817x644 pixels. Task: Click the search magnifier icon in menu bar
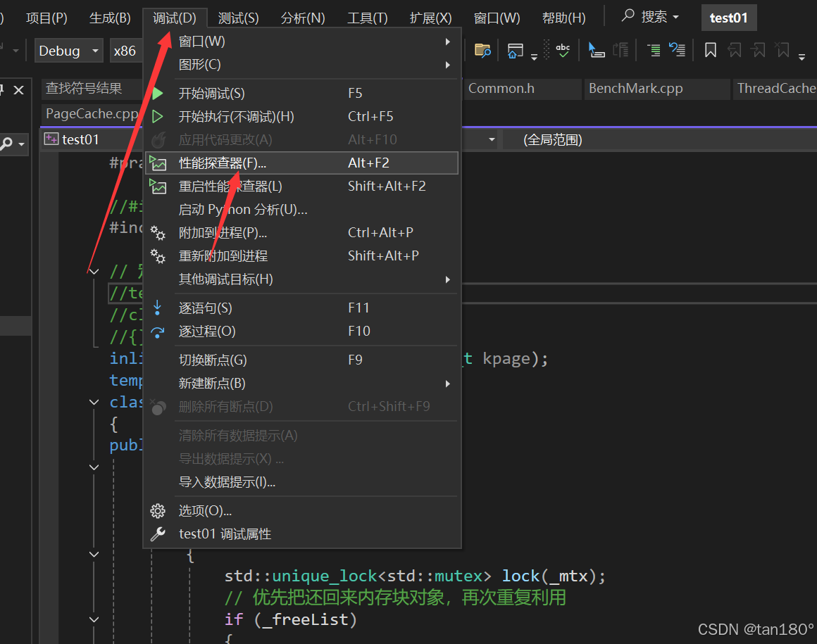(x=628, y=15)
